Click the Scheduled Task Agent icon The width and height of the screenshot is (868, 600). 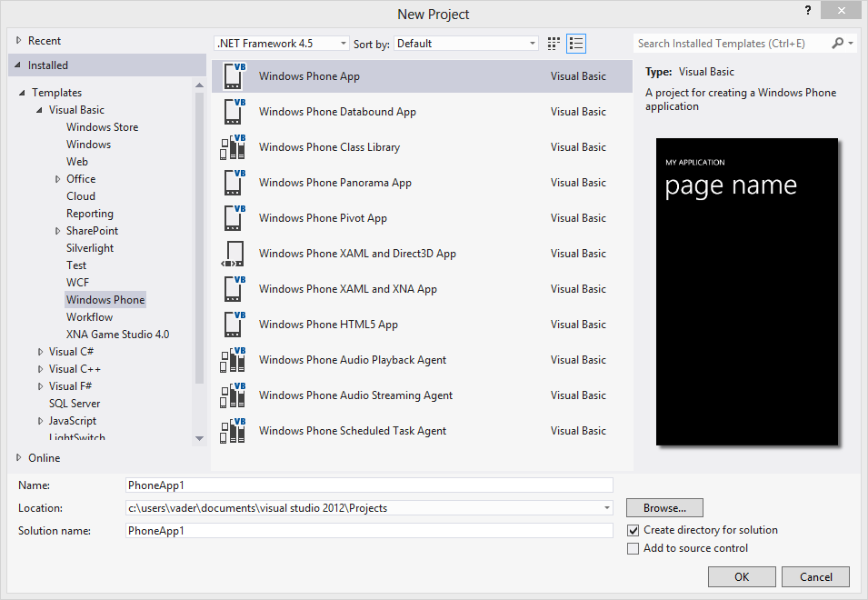pyautogui.click(x=233, y=431)
